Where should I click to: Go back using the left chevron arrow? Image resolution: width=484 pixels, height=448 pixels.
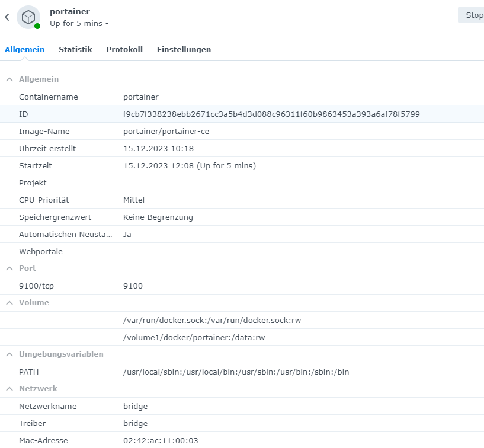pos(7,17)
